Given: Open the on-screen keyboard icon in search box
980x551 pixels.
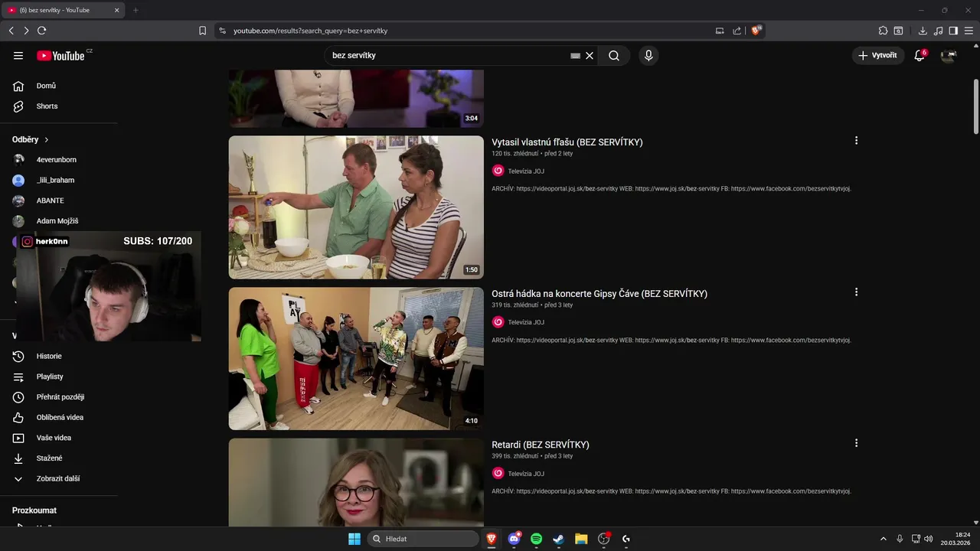Looking at the screenshot, I should click(575, 56).
